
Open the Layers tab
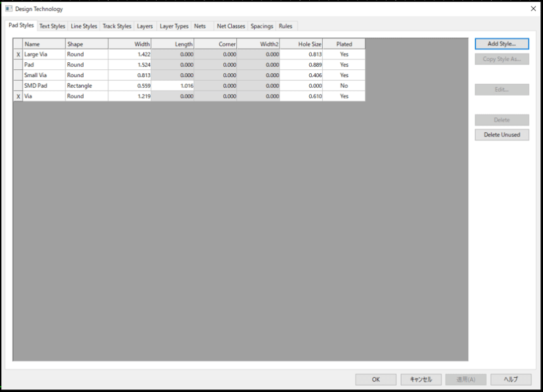coord(145,26)
